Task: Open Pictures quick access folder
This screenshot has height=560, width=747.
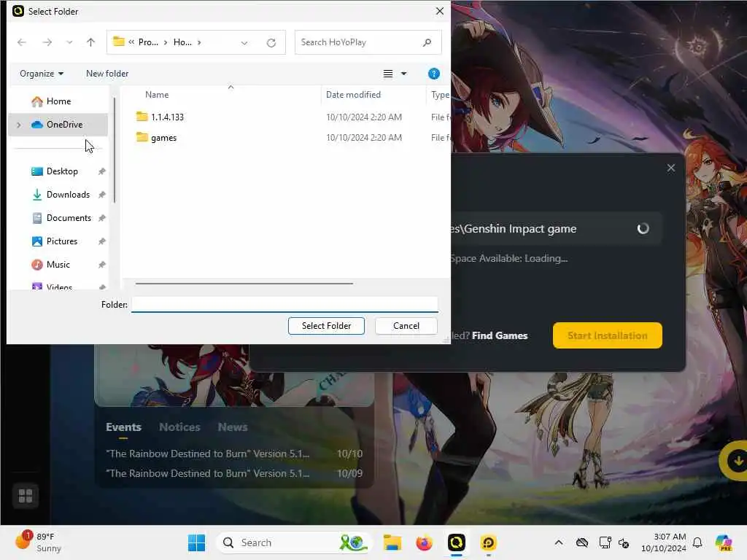Action: click(x=61, y=241)
